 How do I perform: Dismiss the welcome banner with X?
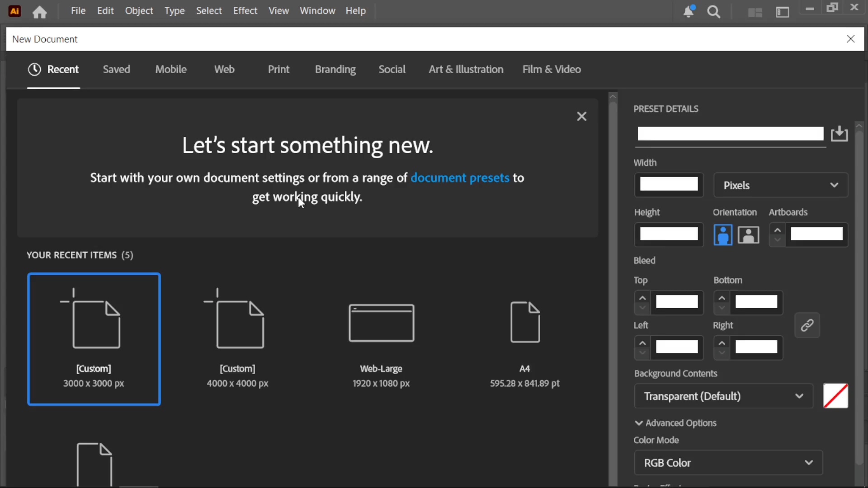click(x=582, y=116)
